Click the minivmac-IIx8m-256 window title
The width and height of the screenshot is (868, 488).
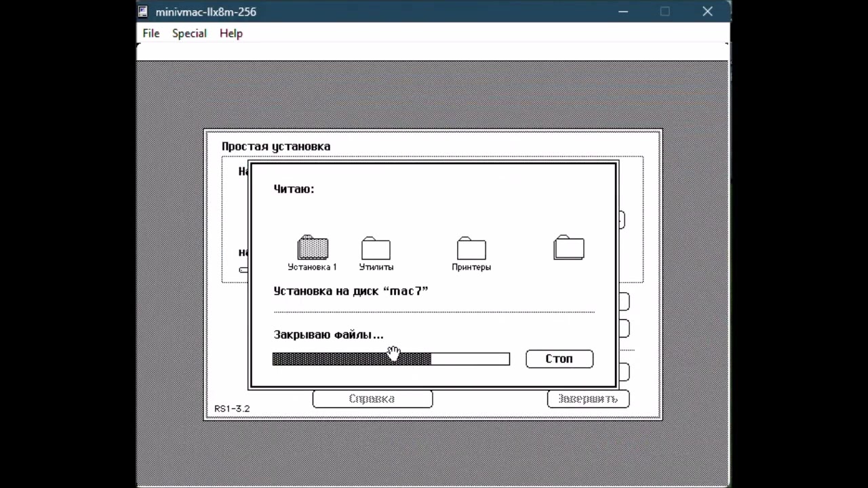[x=205, y=12]
